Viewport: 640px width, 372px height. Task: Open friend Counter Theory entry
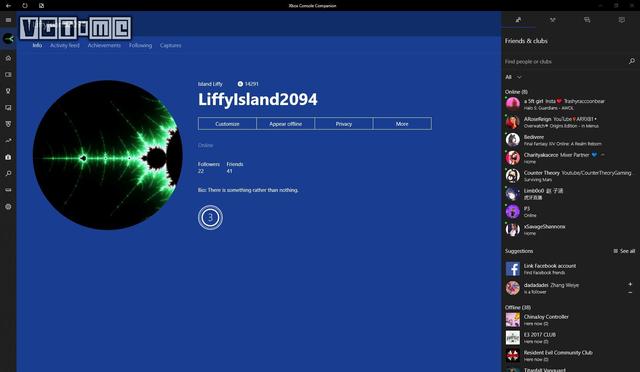click(x=570, y=176)
